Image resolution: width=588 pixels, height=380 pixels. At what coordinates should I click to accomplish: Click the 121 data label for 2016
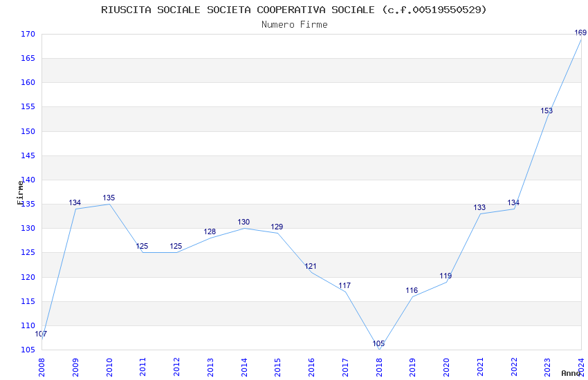(x=311, y=266)
